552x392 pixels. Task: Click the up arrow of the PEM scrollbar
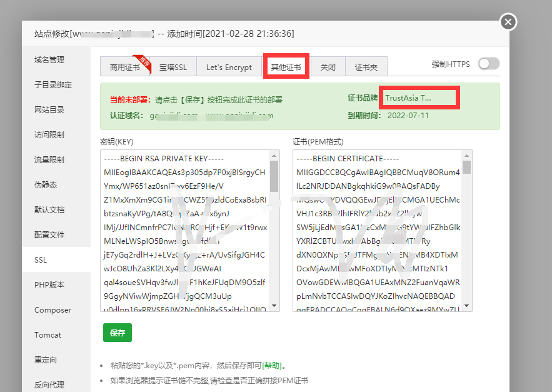(467, 155)
